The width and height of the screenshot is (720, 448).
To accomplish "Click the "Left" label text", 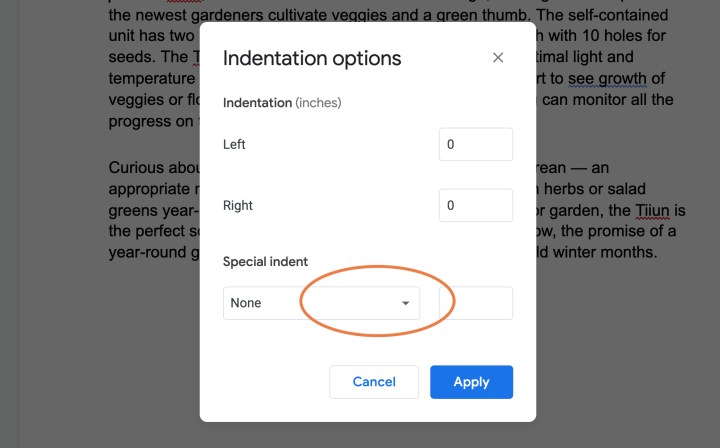I will pos(234,144).
